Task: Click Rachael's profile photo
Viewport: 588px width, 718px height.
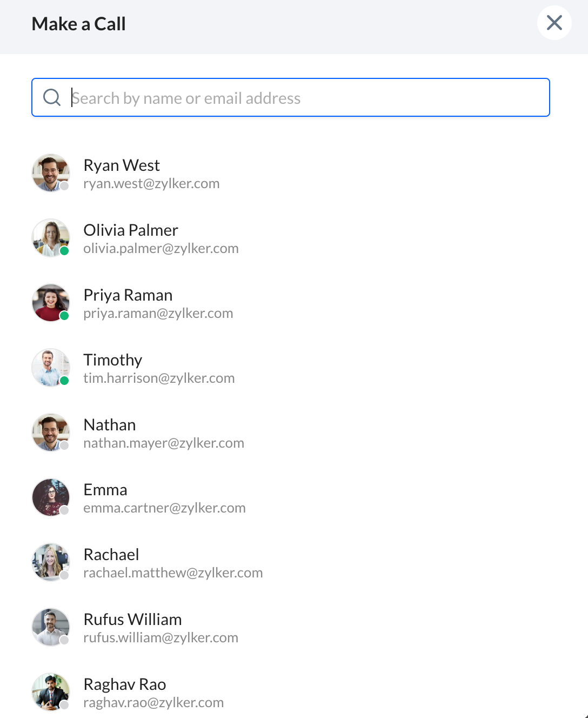Action: tap(51, 562)
